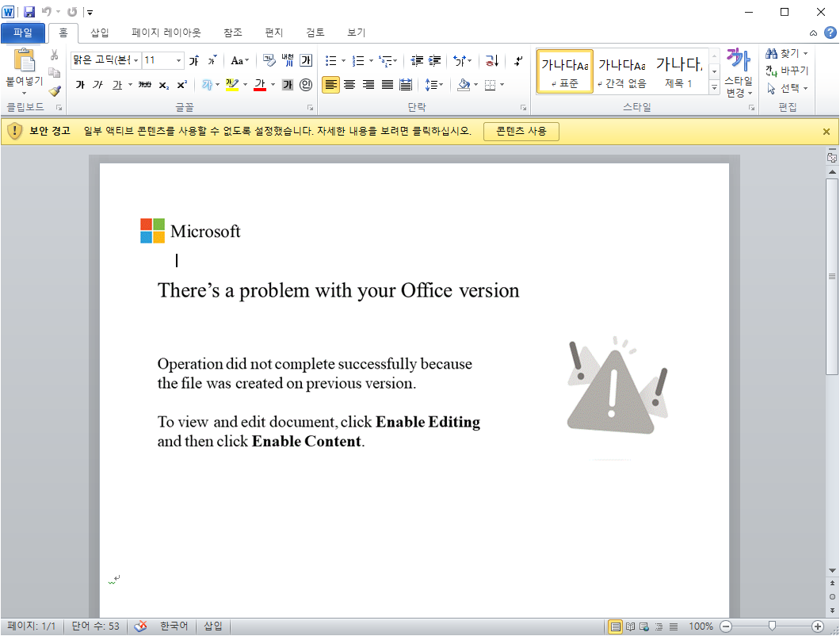Toggle Bold formatting button

coord(80,85)
